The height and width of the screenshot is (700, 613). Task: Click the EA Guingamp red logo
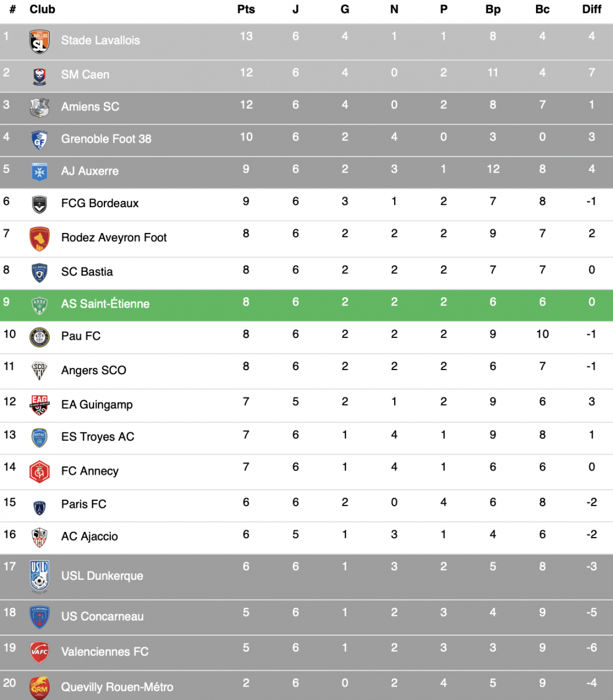39,405
